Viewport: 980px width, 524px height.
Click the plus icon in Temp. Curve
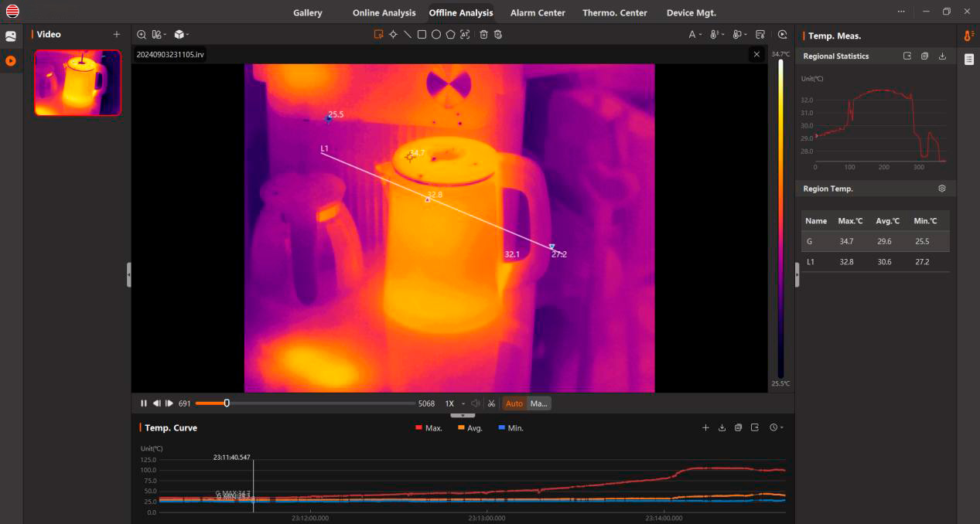click(x=705, y=427)
